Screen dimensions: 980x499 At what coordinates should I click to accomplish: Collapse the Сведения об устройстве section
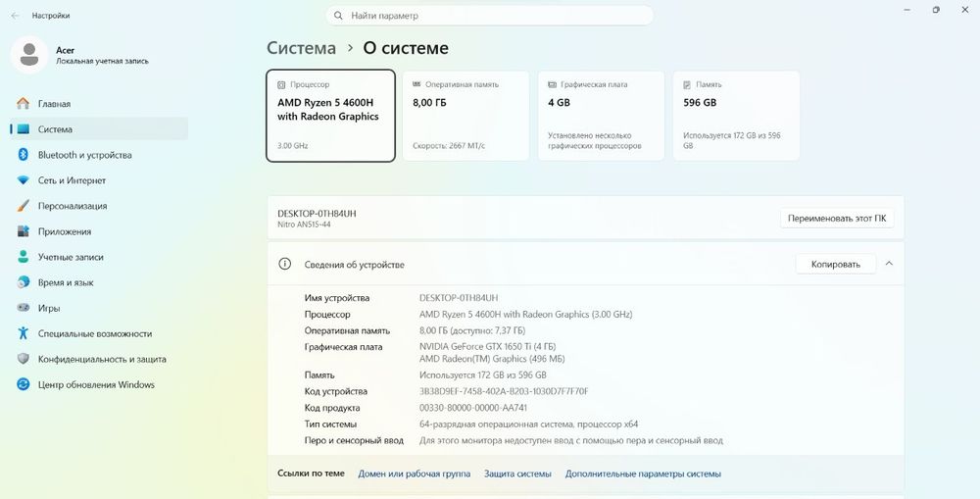889,264
